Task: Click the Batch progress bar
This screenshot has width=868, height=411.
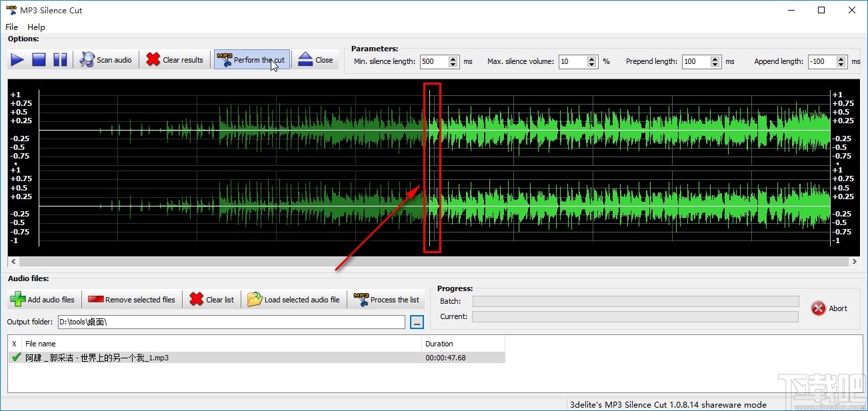Action: coord(635,301)
